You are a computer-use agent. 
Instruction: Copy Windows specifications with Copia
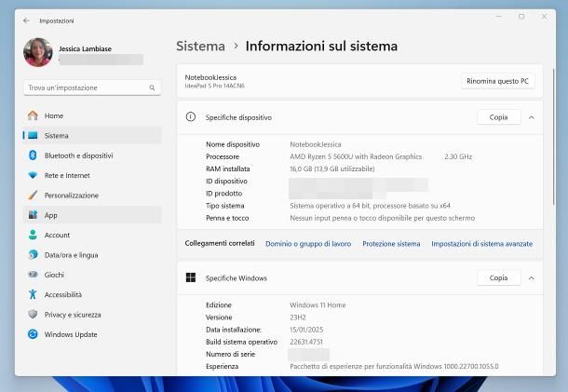[x=498, y=277]
